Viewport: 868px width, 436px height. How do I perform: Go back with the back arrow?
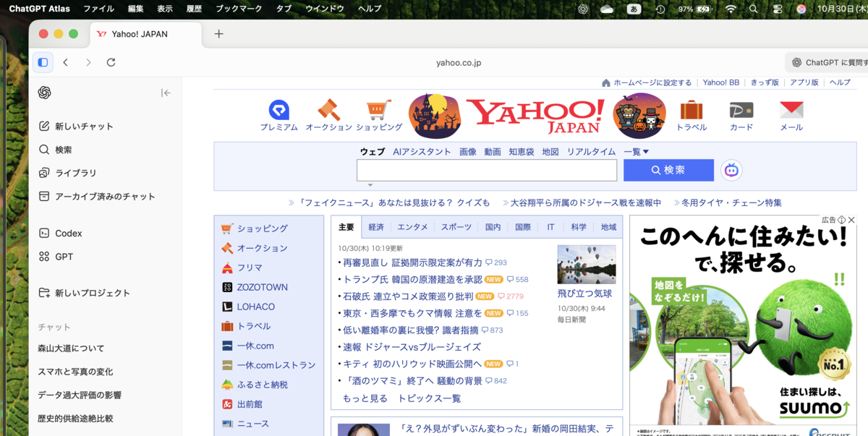[x=66, y=62]
